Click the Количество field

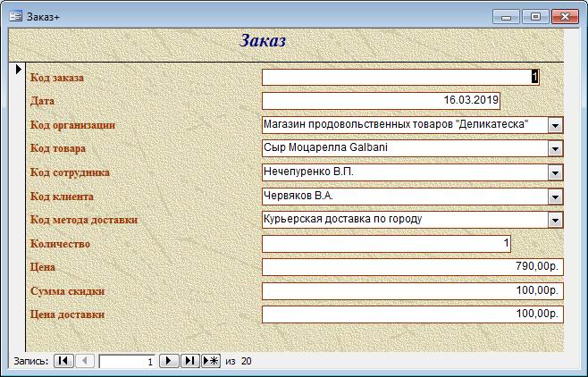[387, 243]
